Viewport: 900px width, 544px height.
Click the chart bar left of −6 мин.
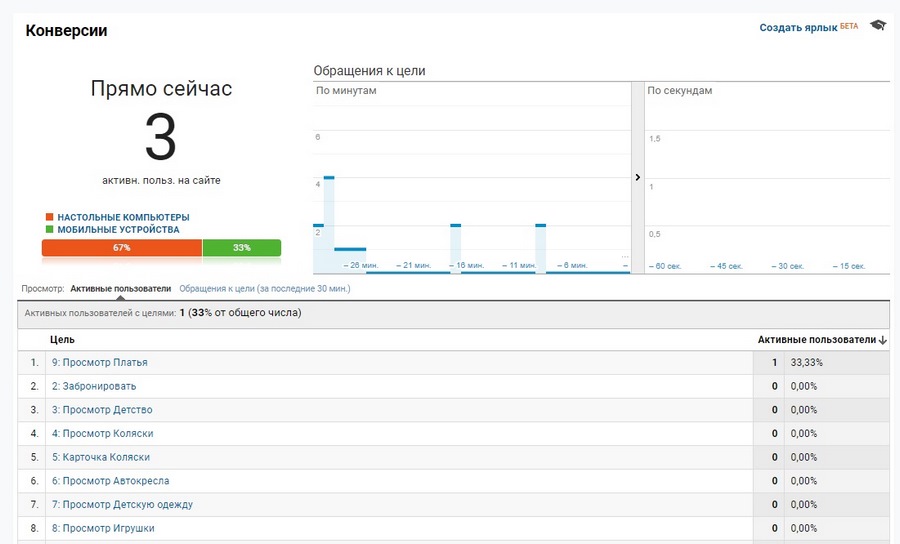[541, 248]
